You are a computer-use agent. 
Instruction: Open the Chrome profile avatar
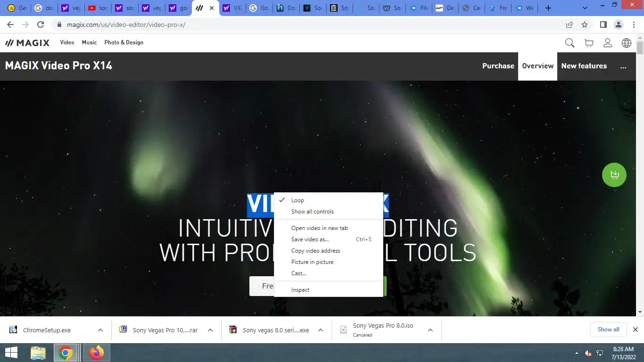tap(618, 25)
